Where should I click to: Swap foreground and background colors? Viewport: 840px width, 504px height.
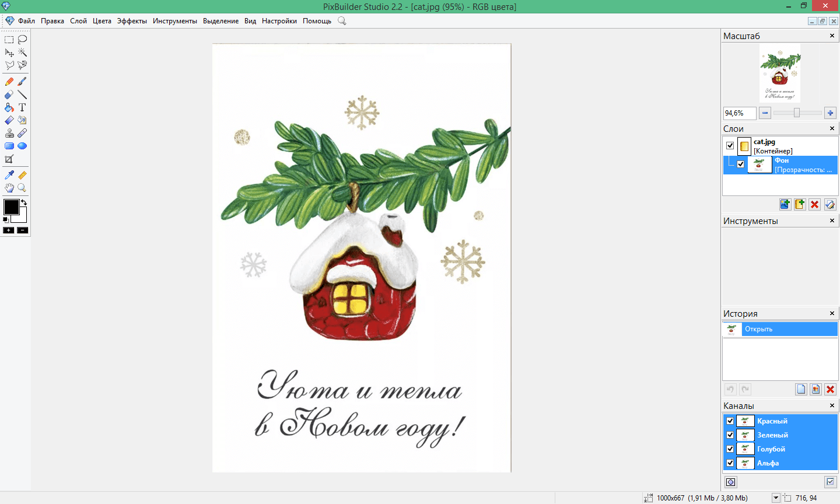24,202
